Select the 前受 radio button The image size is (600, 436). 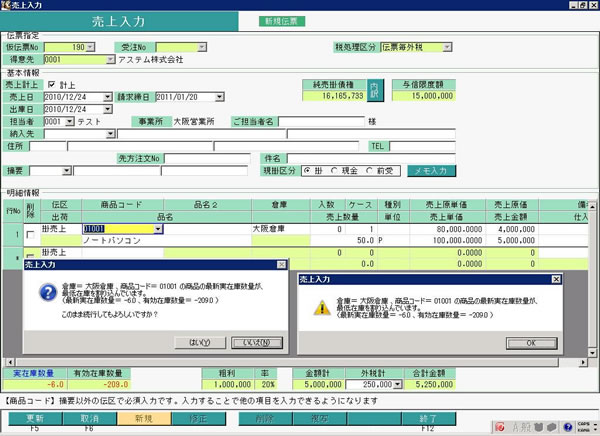[x=369, y=171]
